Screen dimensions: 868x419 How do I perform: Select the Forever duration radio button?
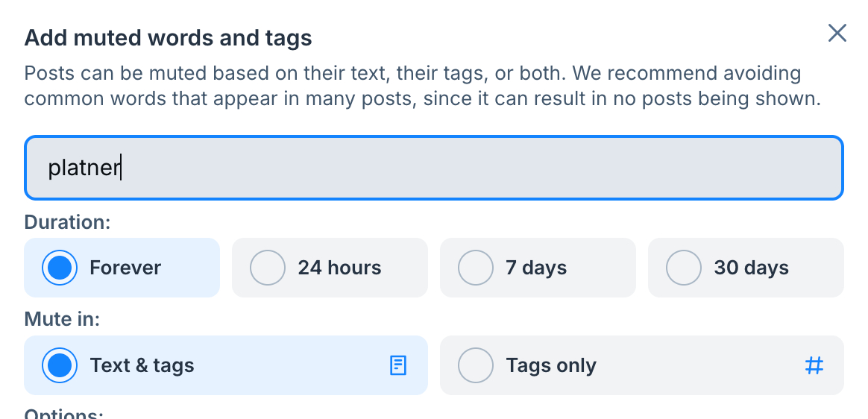pos(59,268)
